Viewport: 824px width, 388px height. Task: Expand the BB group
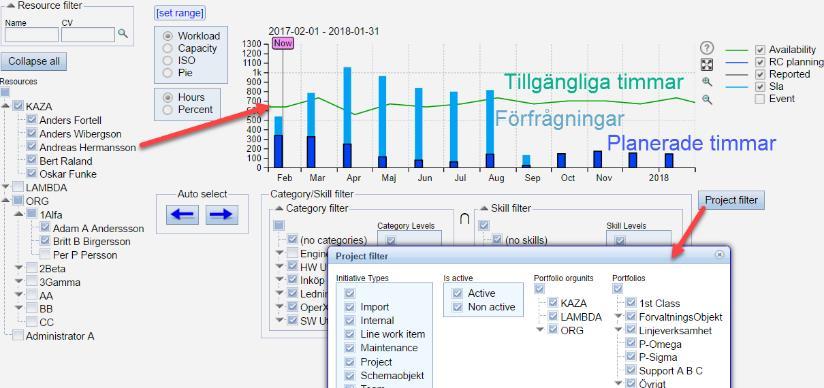[x=19, y=309]
